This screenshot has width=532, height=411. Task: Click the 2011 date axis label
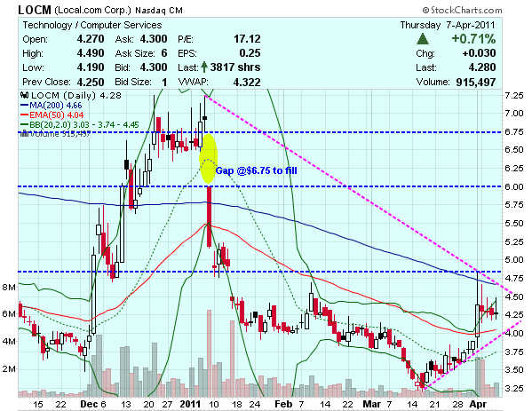point(191,405)
